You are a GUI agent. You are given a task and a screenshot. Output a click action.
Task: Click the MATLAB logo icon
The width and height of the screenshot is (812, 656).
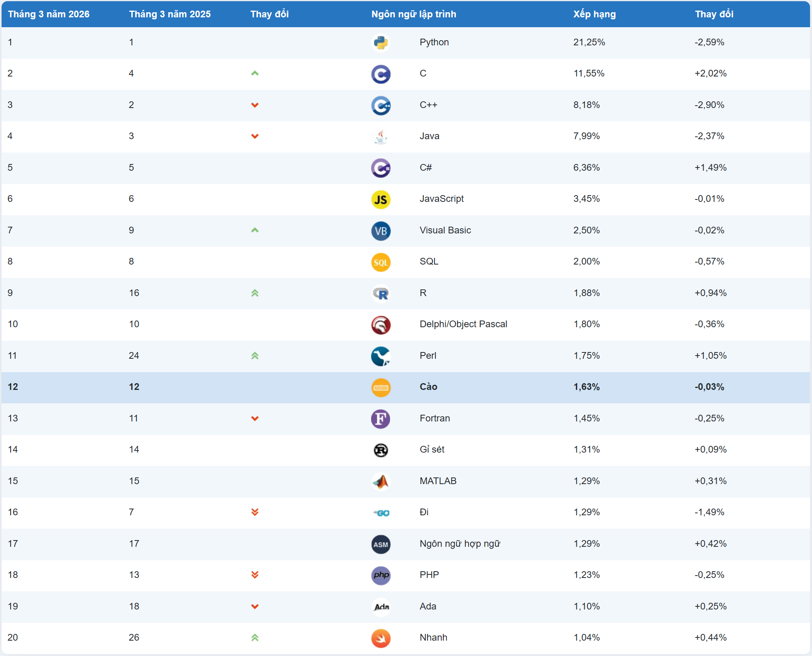tap(381, 481)
